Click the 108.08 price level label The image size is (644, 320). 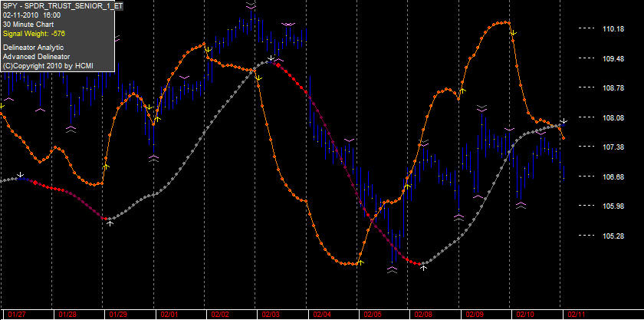coord(613,117)
